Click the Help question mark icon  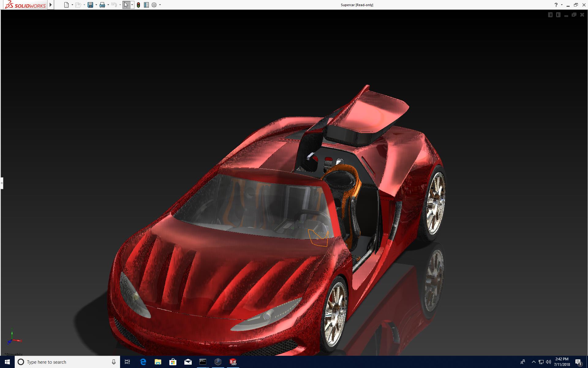(556, 5)
